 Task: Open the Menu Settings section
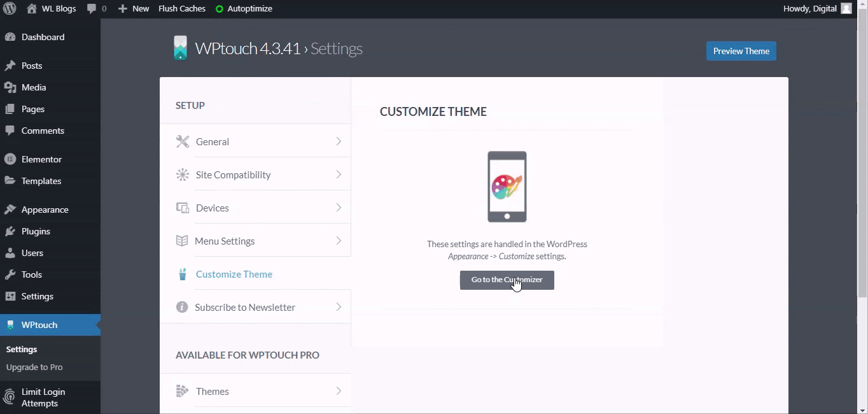[255, 241]
